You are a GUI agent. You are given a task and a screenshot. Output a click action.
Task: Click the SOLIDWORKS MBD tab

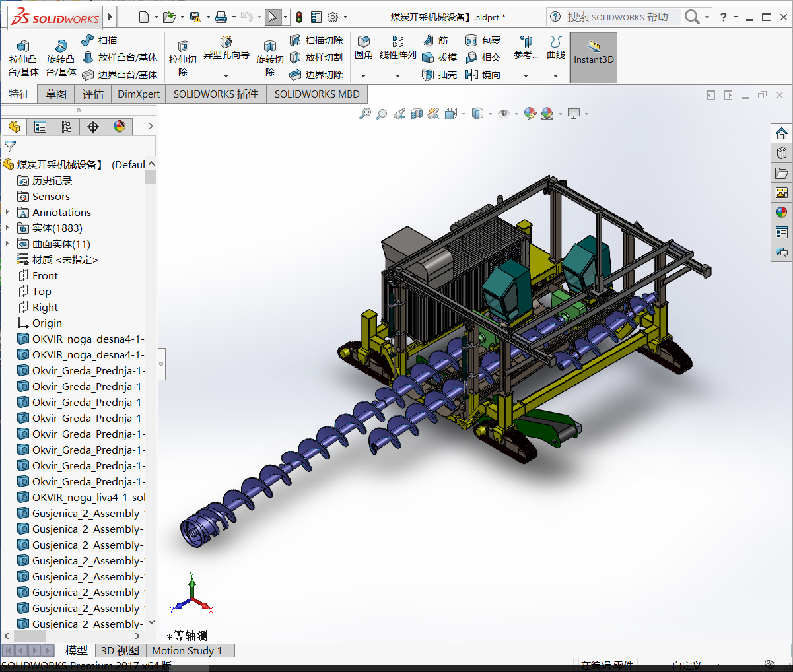pyautogui.click(x=316, y=94)
